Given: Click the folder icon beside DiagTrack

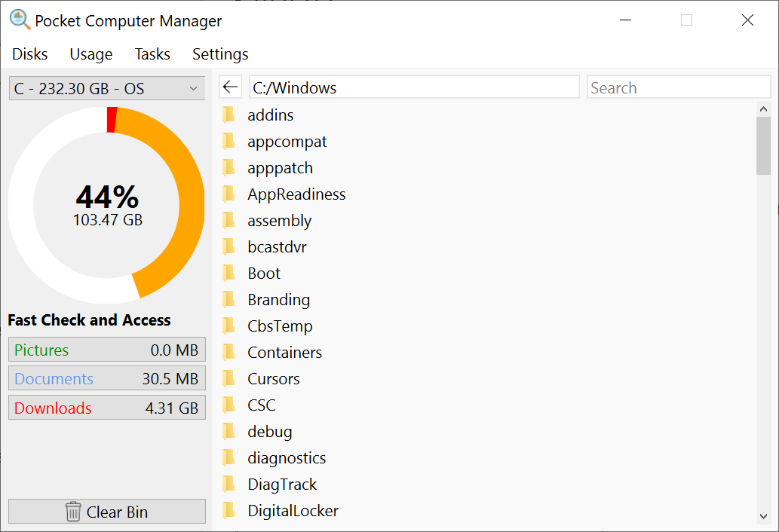Looking at the screenshot, I should pyautogui.click(x=229, y=483).
